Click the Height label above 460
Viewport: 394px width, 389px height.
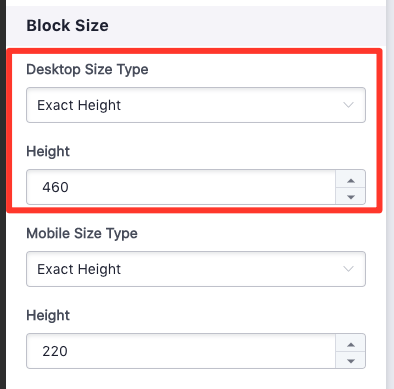pos(48,152)
